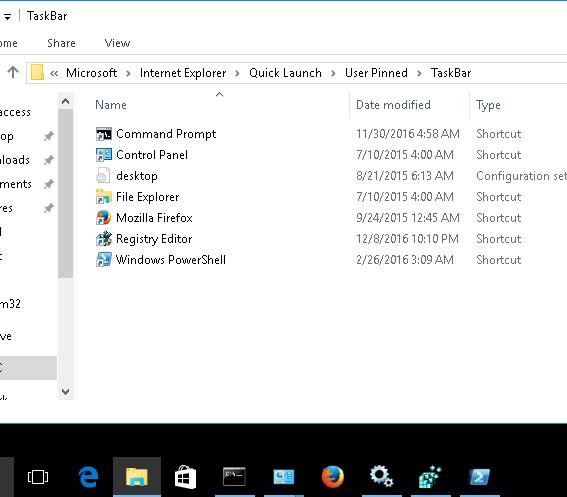567x497 pixels.
Task: Click the Firefox taskbar icon
Action: (x=333, y=477)
